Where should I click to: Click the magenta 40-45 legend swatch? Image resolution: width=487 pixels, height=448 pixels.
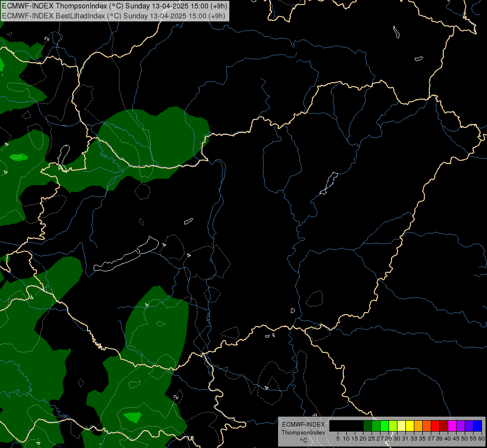coord(452,426)
